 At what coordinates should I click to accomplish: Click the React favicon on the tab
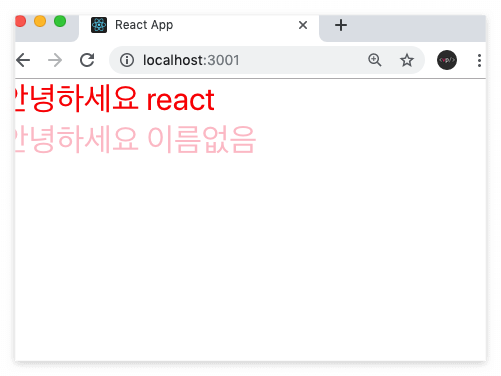(99, 25)
